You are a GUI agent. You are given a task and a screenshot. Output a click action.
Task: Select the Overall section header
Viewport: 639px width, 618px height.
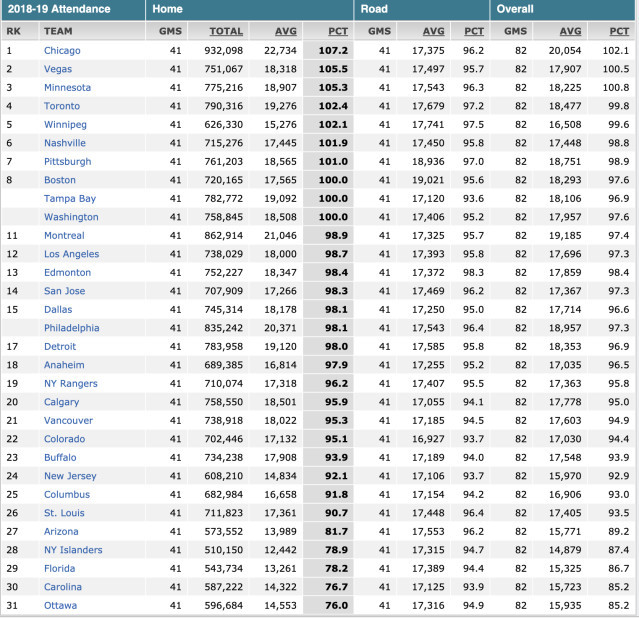click(515, 9)
